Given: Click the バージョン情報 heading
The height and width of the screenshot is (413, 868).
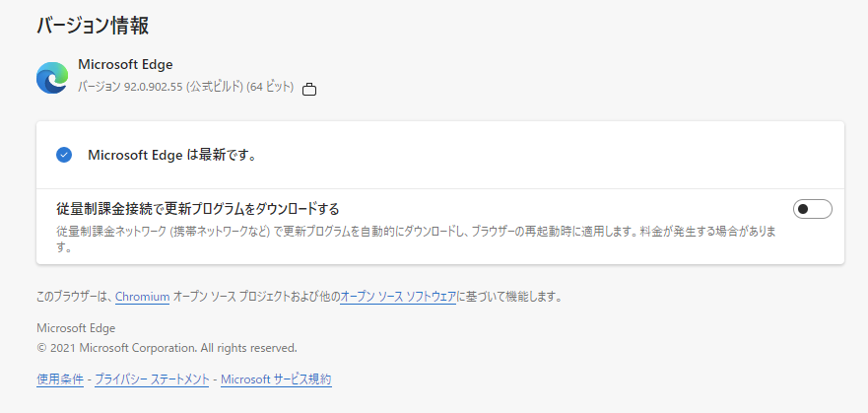Looking at the screenshot, I should click(x=93, y=26).
